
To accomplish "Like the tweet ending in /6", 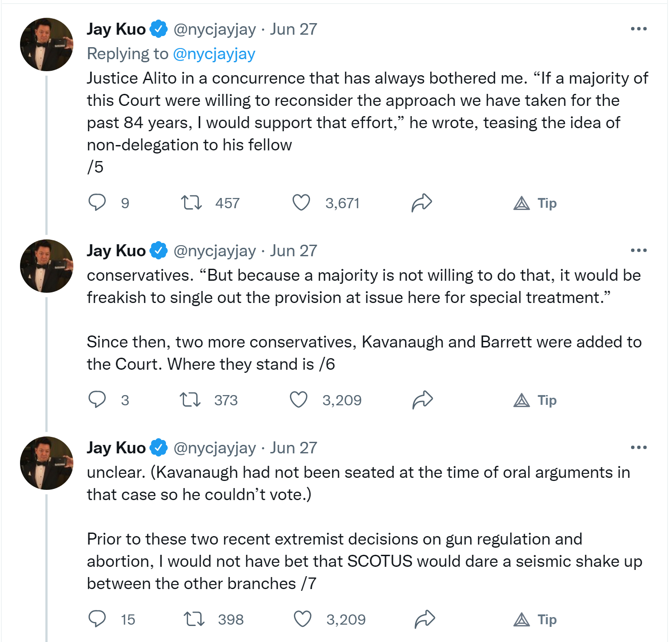I will 298,400.
